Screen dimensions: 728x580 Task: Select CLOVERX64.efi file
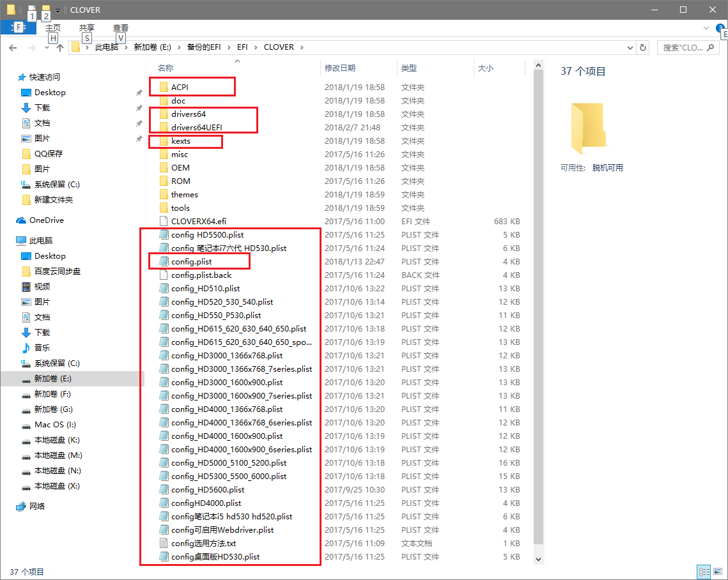199,222
